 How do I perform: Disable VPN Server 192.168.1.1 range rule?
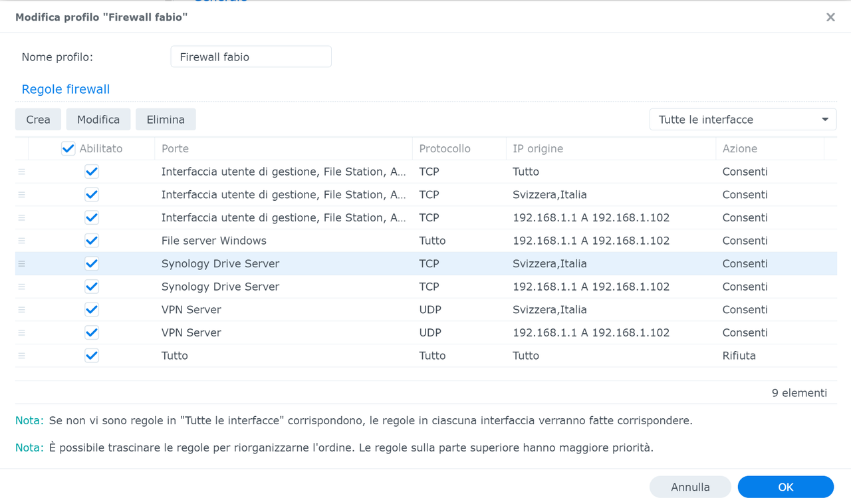coord(92,332)
